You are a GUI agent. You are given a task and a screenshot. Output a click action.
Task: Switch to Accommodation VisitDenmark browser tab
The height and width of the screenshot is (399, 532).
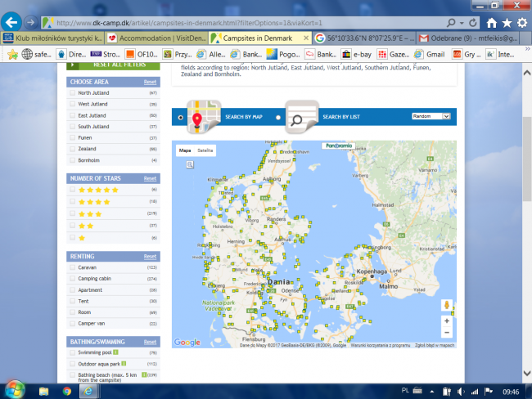(x=156, y=38)
